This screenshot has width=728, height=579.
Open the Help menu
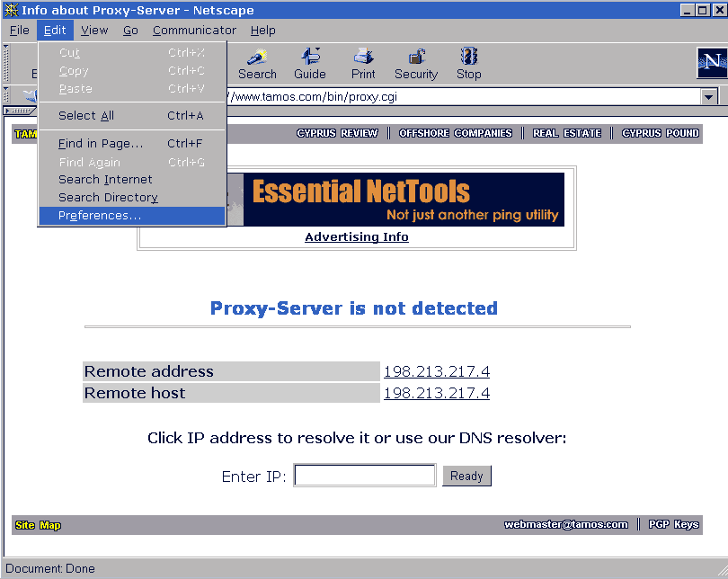[x=262, y=31]
